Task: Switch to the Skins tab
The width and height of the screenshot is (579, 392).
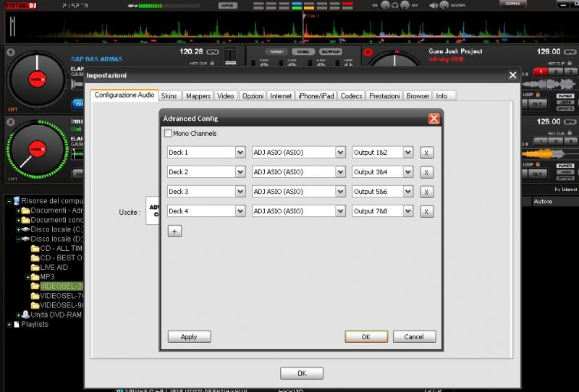Action: point(169,95)
